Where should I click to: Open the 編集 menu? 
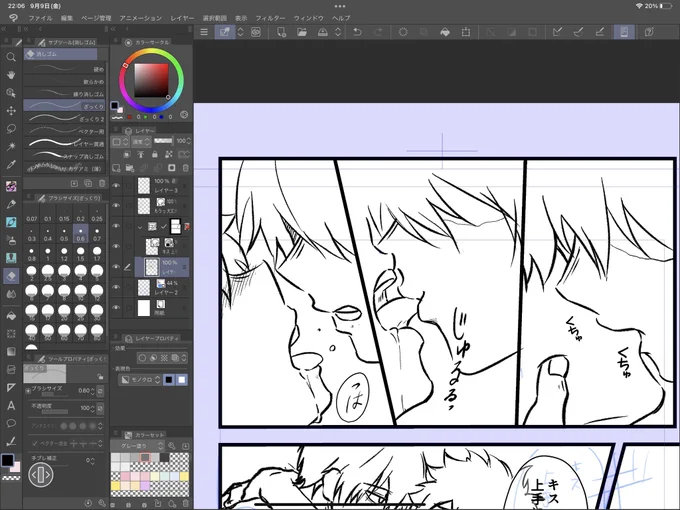tap(67, 18)
